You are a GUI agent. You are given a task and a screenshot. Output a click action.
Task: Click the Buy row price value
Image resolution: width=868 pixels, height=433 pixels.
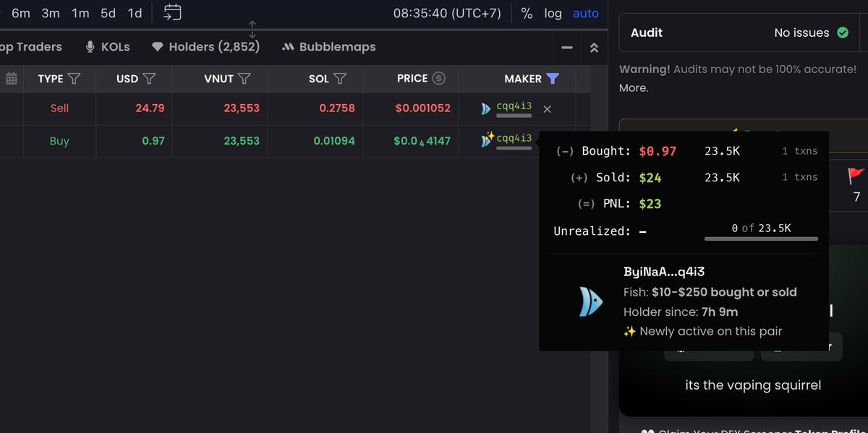[x=422, y=141]
